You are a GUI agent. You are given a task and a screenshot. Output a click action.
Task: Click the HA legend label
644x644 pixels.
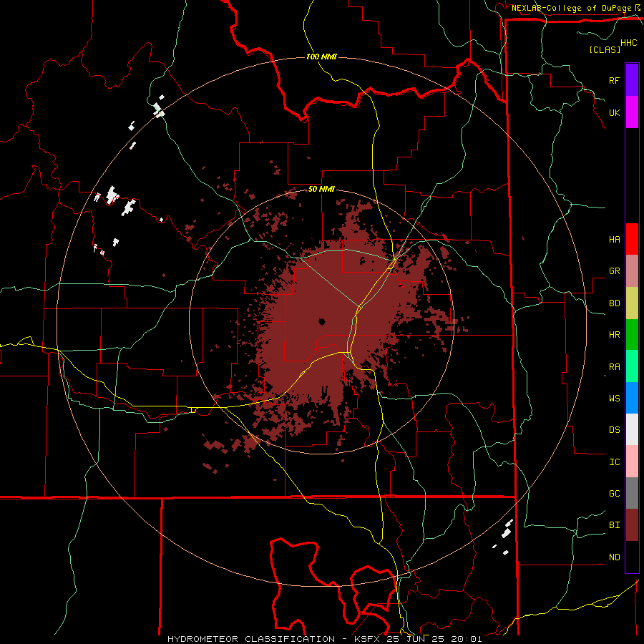(x=615, y=240)
